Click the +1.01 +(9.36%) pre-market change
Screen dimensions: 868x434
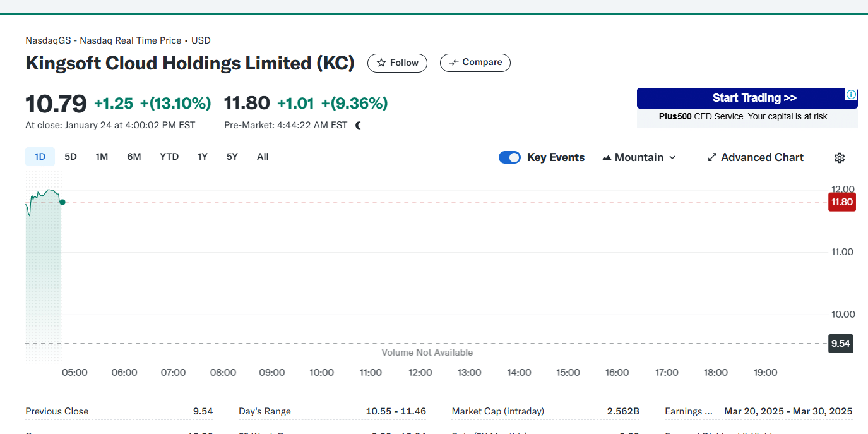pos(333,103)
